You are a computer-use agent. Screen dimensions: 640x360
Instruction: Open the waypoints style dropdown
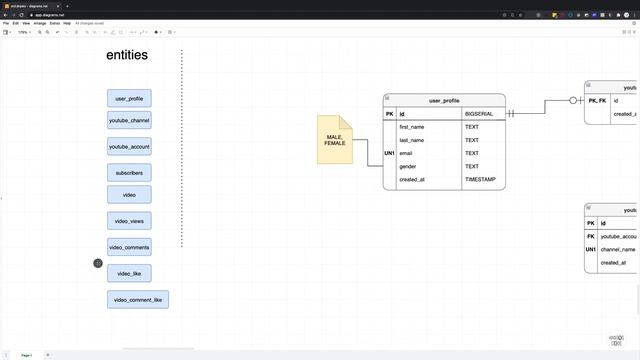pyautogui.click(x=143, y=32)
